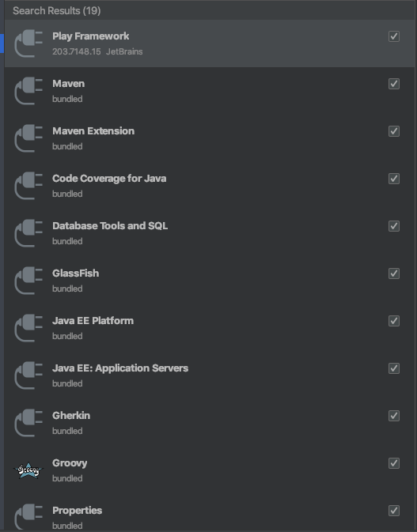Image resolution: width=417 pixels, height=532 pixels.
Task: Click the Maven plugin icon
Action: 28,91
